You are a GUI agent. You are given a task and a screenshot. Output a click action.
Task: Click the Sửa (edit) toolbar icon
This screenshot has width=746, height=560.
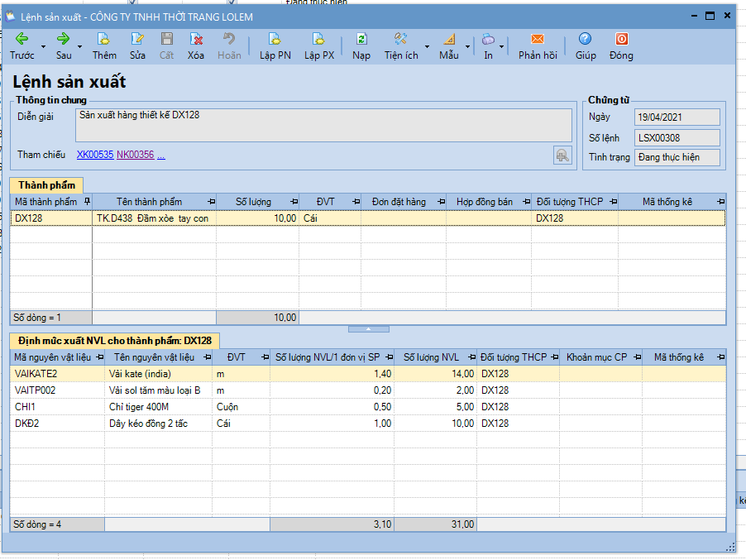pos(137,39)
